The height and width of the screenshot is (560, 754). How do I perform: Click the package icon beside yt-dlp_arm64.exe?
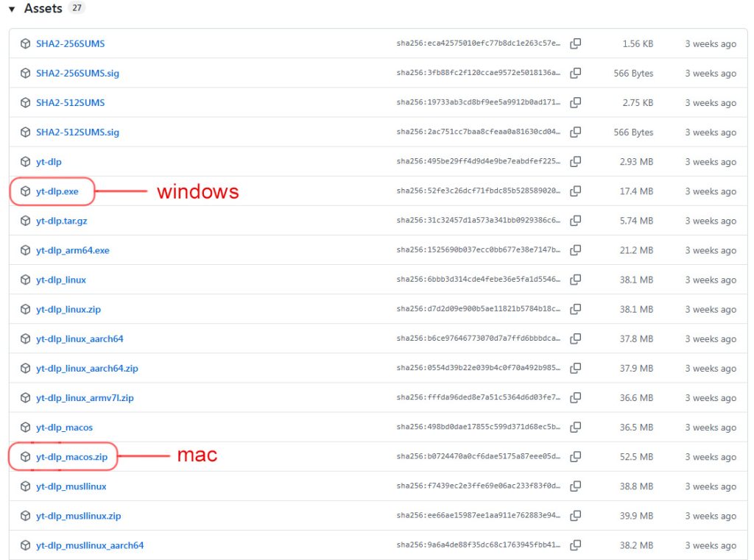[x=26, y=250]
